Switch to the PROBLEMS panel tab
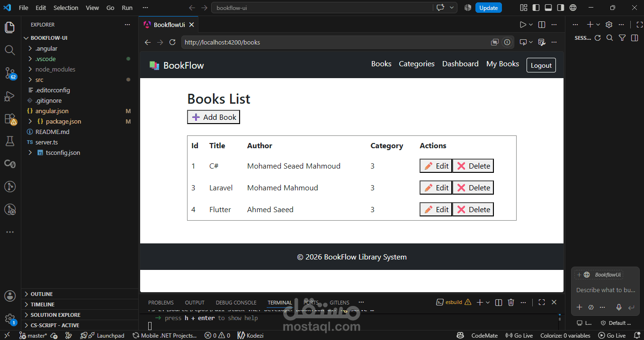Screen dimensions: 644x340 [x=161, y=303]
